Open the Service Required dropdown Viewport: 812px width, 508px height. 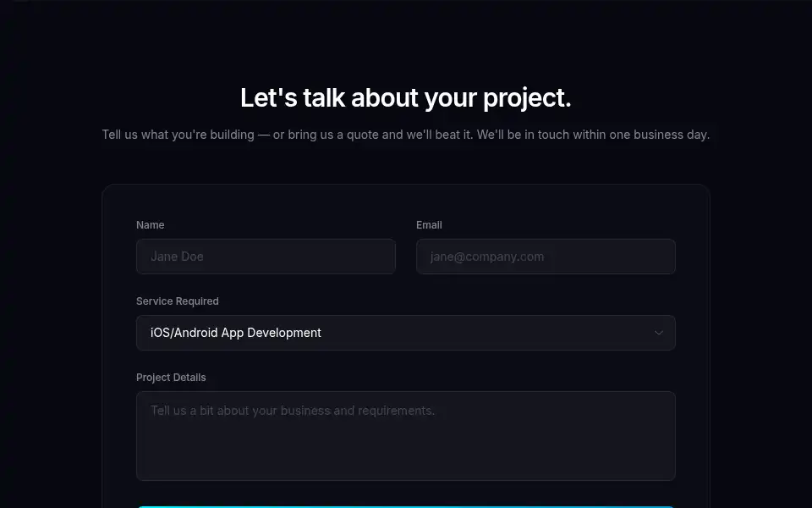tap(405, 333)
